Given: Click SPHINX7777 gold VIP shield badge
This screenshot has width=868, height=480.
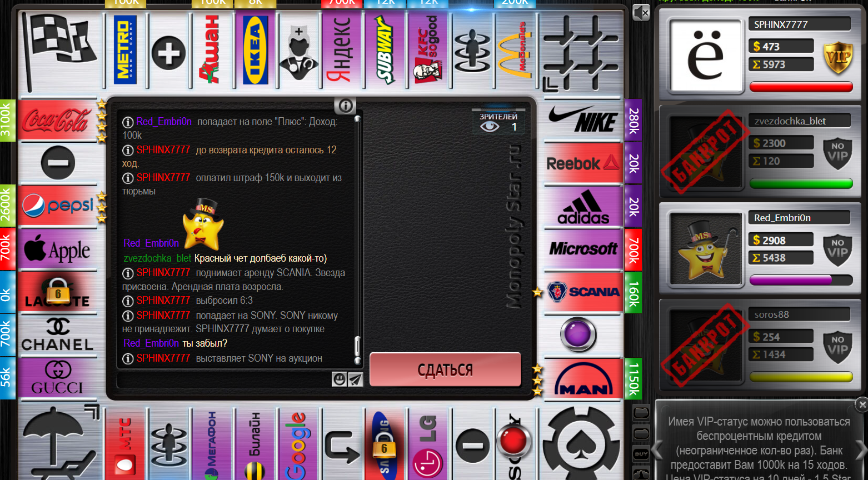Looking at the screenshot, I should [x=837, y=58].
